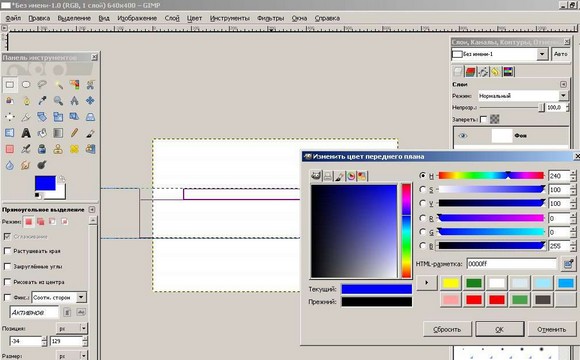The width and height of the screenshot is (580, 360).
Task: Click the eyedropper next to HTML notation
Action: click(569, 264)
